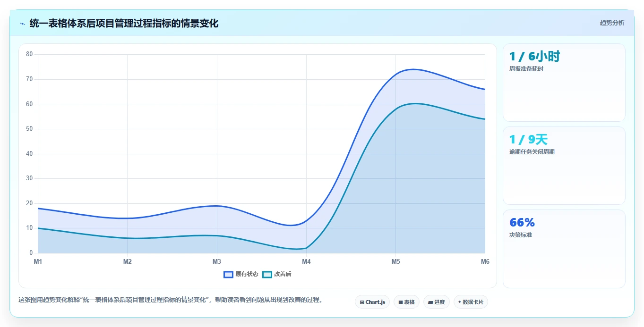Open the 逾期任务关闭周期 metric card
Screen dimensions: 644x327
click(564, 166)
